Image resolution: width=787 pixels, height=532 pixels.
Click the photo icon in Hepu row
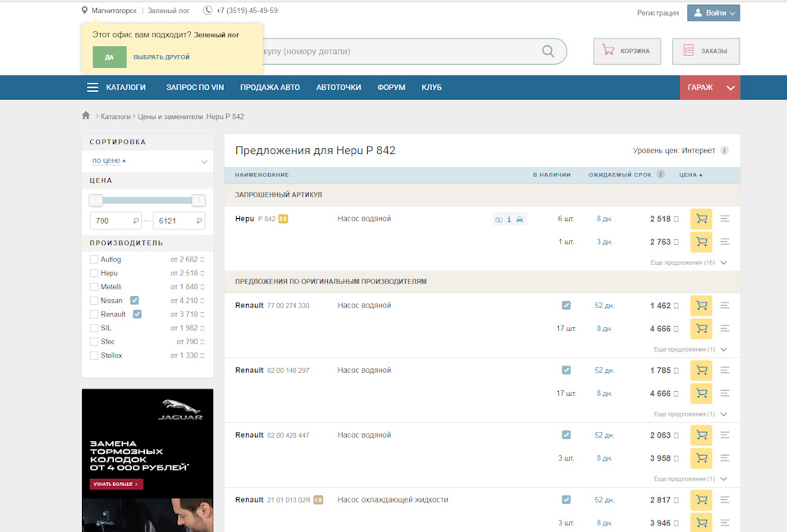coord(498,220)
